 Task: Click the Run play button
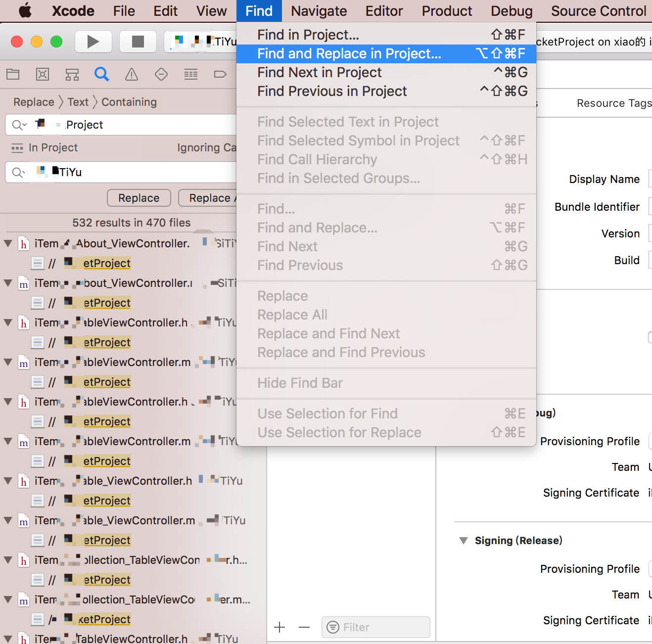point(93,42)
